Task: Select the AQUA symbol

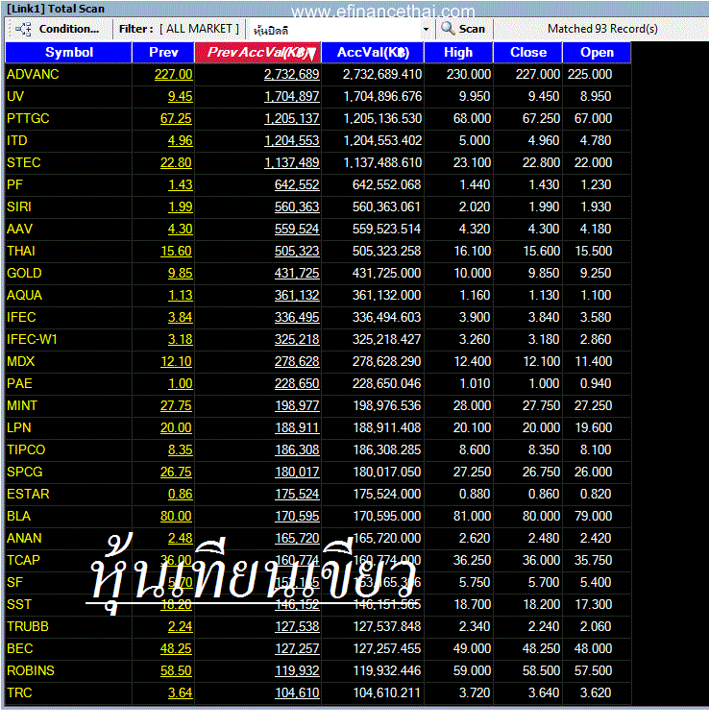Action: pyautogui.click(x=24, y=295)
